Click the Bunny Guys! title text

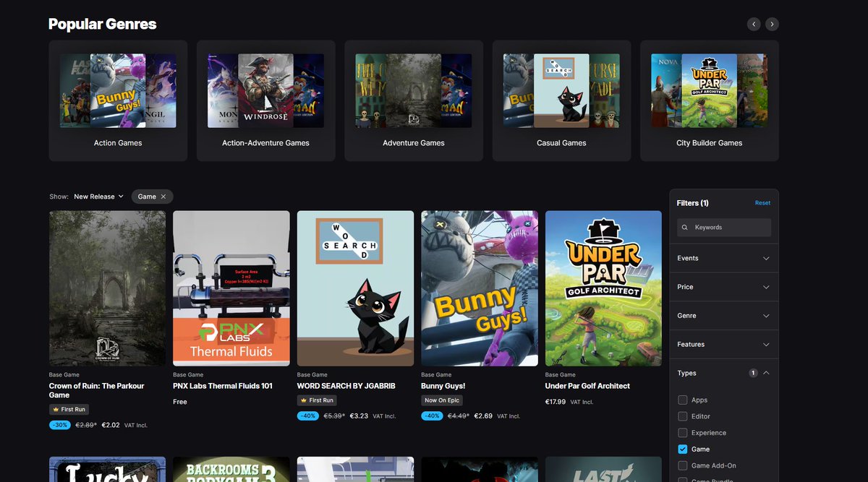click(x=443, y=386)
